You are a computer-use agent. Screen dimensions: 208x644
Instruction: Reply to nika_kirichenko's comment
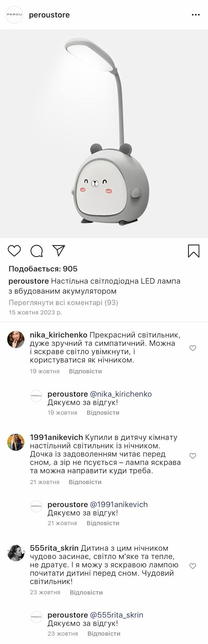tap(85, 371)
